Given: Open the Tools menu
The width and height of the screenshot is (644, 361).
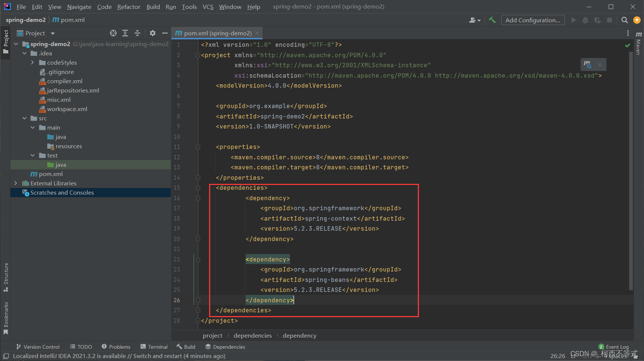Looking at the screenshot, I should (189, 7).
